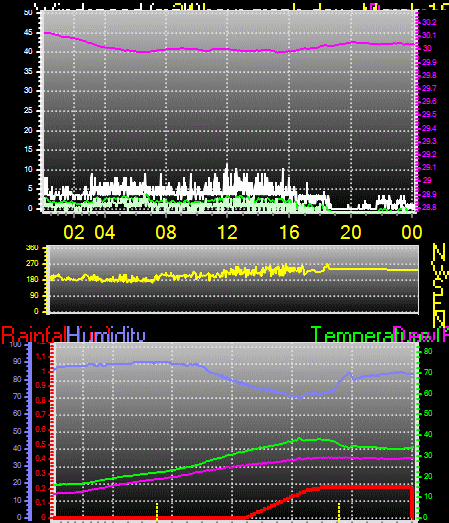The height and width of the screenshot is (523, 449).
Task: Select 5 on the white wind speed axis
Action: pyautogui.click(x=30, y=189)
